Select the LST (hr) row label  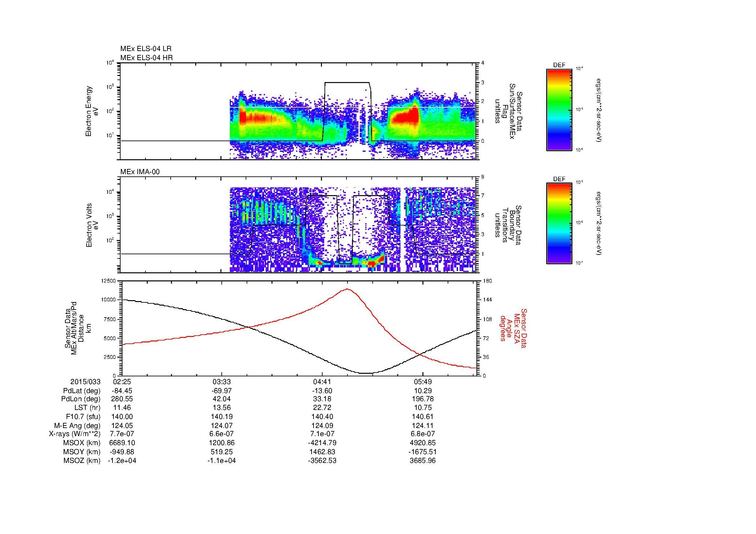(88, 408)
